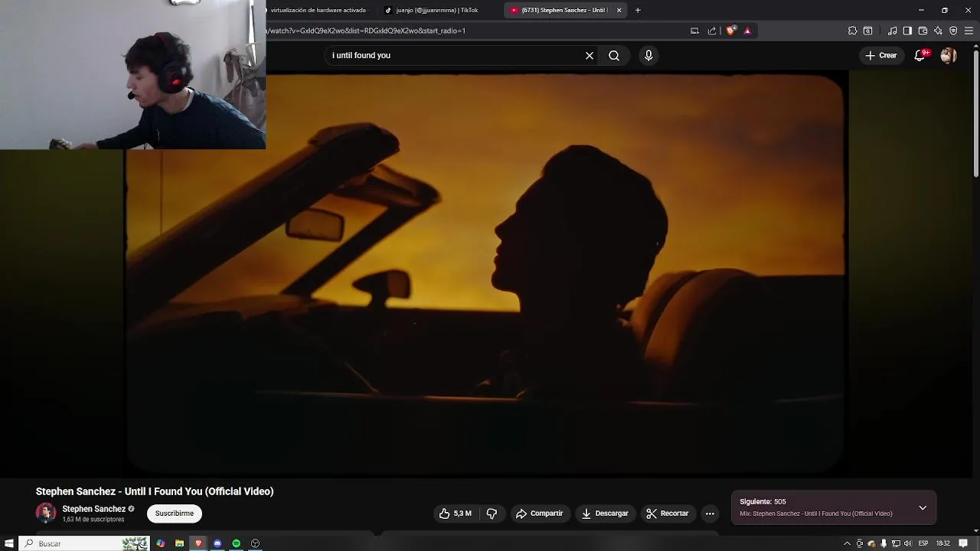Screen dimensions: 980x551
Task: Switch to the juanjo TikTok tab
Action: 436,10
